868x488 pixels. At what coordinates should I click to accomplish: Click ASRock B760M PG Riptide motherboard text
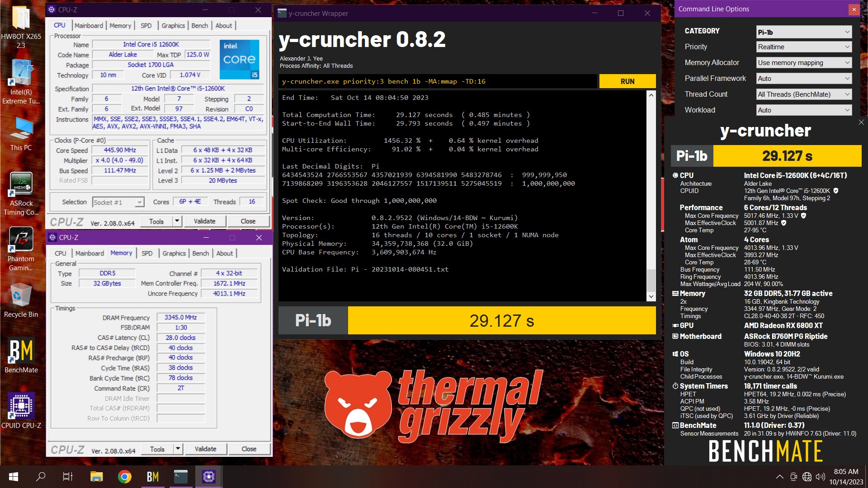(786, 336)
